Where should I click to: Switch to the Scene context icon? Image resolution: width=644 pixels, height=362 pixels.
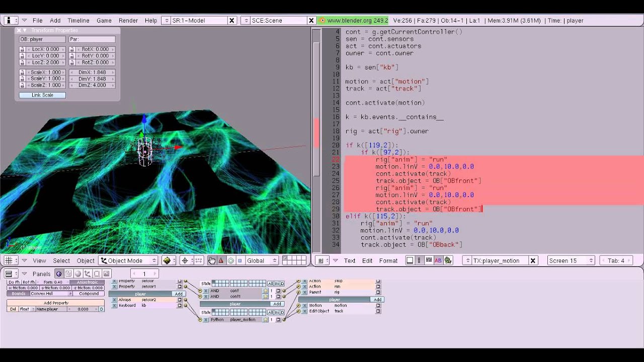[107, 274]
